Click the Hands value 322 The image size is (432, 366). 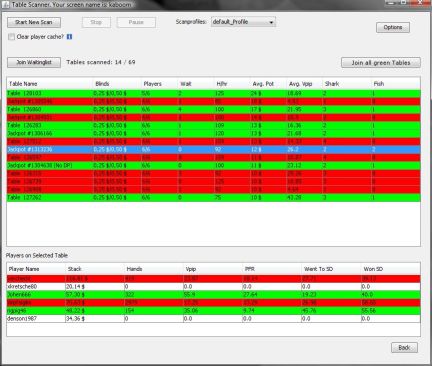pos(129,295)
